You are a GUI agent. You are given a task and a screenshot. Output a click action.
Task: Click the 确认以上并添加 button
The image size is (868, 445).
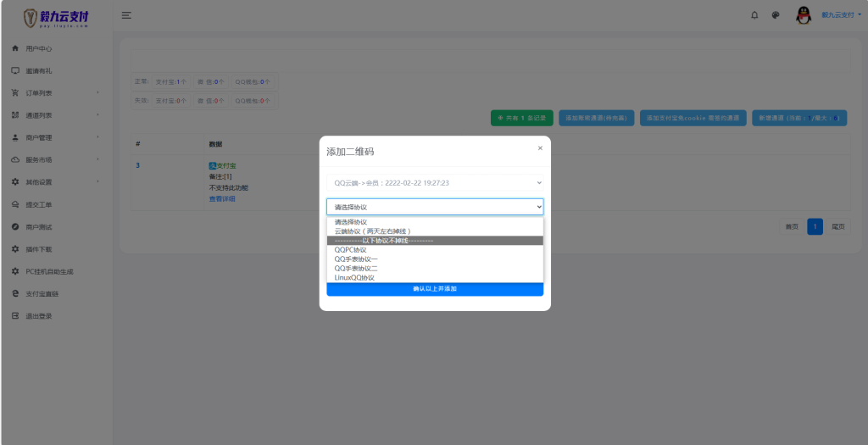tap(435, 289)
